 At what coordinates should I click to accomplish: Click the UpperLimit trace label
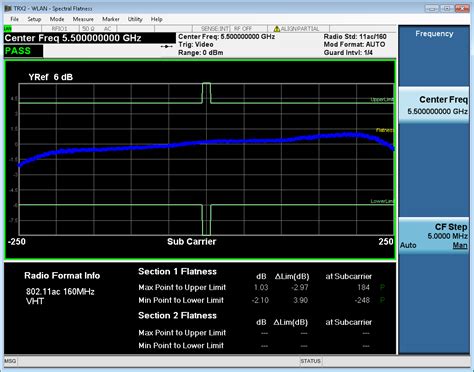(382, 99)
